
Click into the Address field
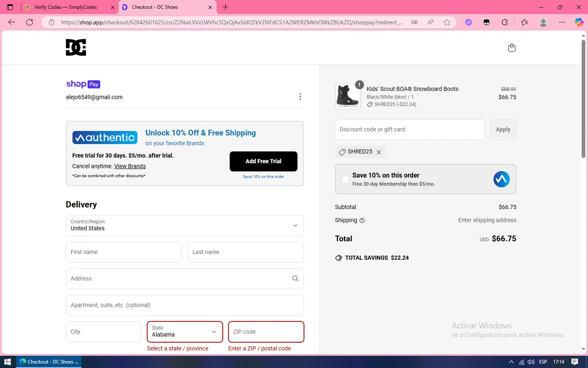tap(185, 279)
